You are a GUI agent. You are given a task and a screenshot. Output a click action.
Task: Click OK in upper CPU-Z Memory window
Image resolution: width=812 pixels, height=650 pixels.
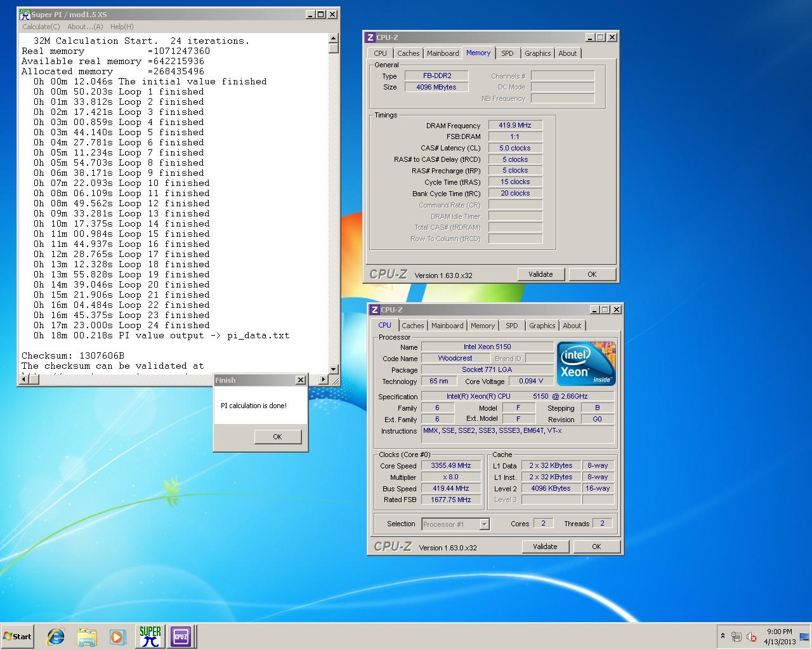tap(592, 274)
